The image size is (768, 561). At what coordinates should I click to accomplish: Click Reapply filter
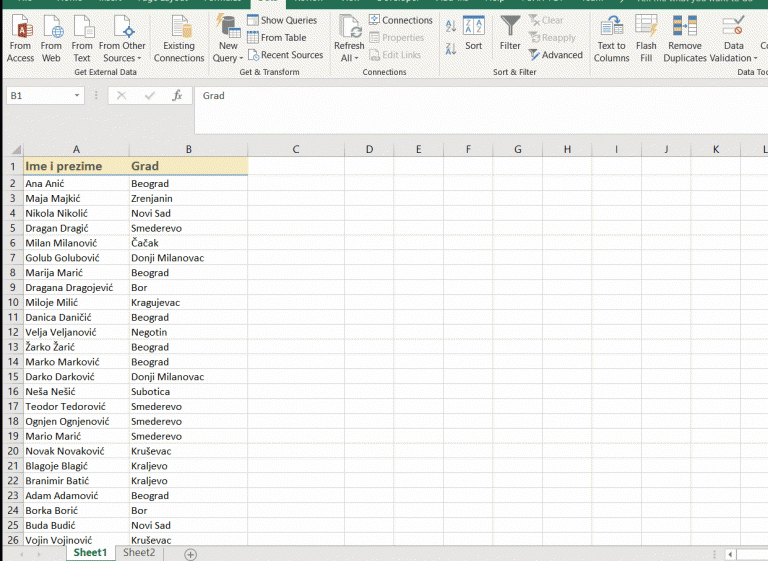pos(552,37)
